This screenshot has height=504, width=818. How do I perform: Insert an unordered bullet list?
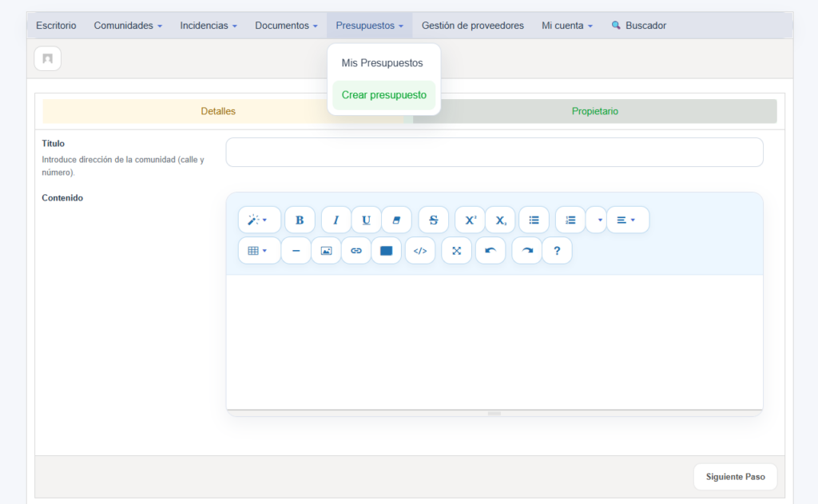point(534,220)
